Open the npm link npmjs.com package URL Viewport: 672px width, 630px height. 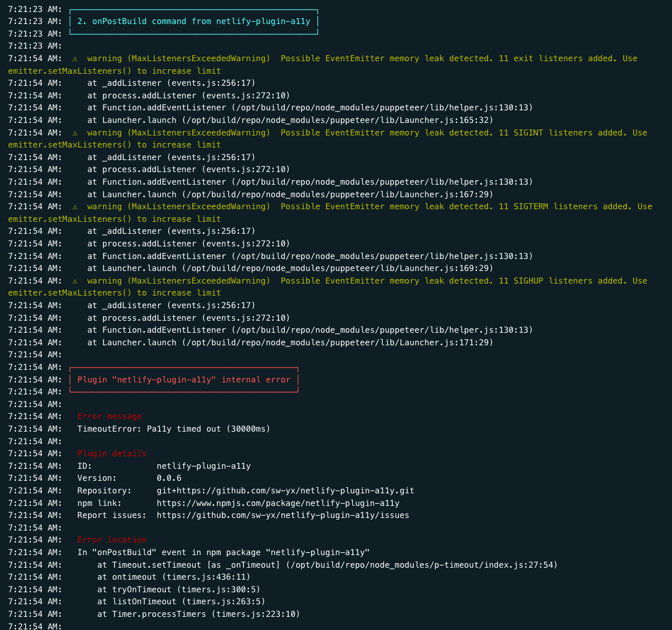coord(278,503)
